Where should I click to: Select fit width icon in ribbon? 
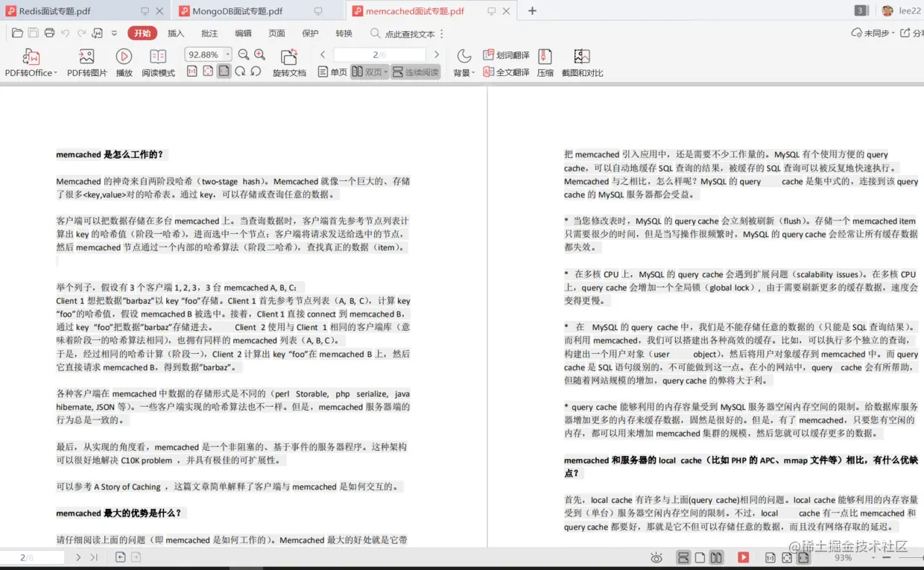pyautogui.click(x=224, y=72)
